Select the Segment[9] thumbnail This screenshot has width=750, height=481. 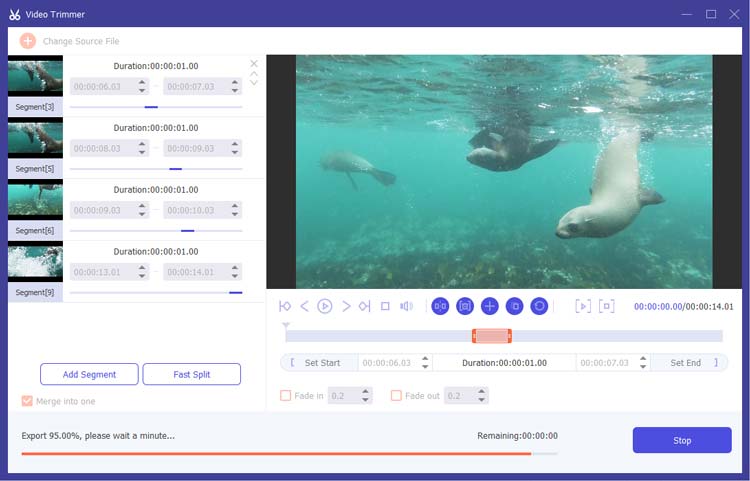(35, 262)
